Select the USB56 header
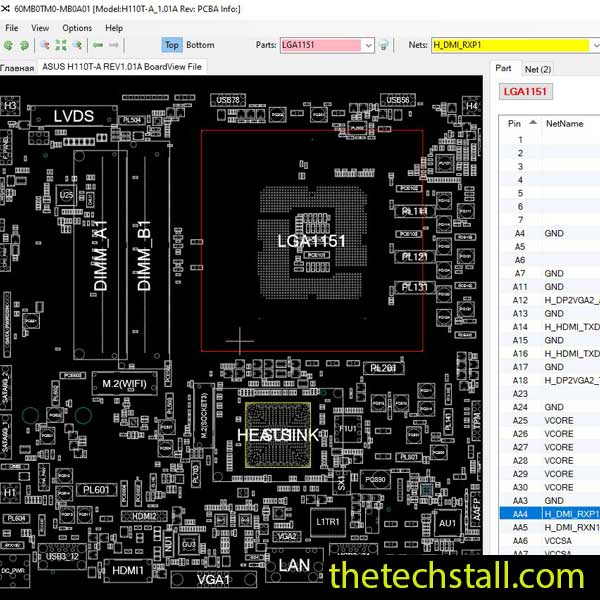Image resolution: width=600 pixels, height=600 pixels. tap(398, 100)
